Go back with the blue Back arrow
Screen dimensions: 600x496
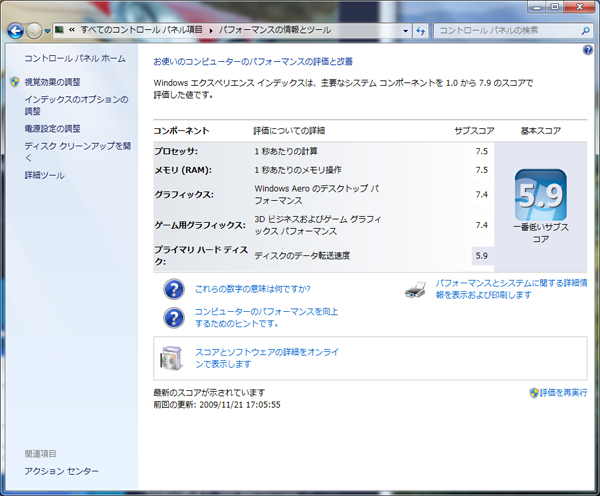[15, 31]
